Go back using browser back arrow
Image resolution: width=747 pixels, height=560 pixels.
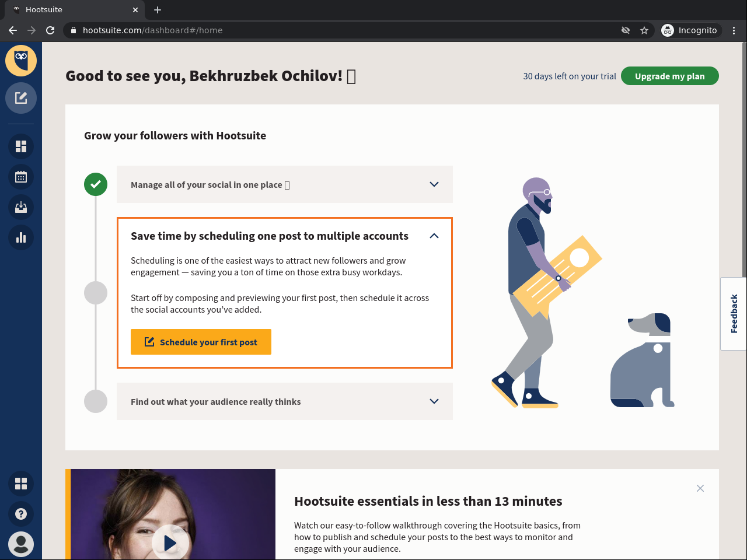click(13, 30)
